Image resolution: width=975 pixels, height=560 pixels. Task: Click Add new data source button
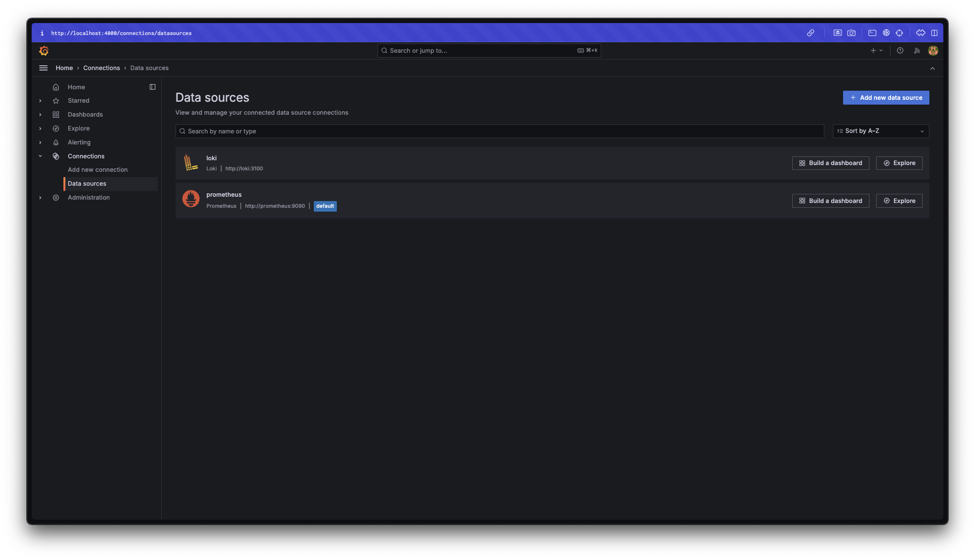coord(886,98)
